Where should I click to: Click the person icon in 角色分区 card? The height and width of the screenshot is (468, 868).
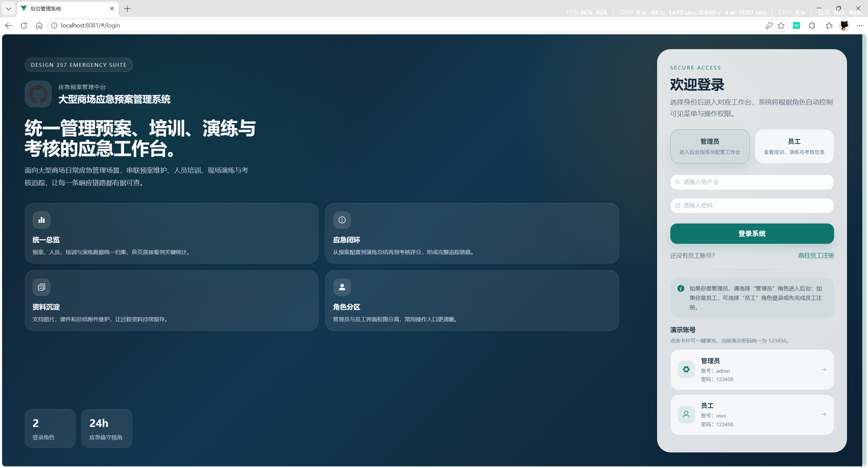(342, 287)
